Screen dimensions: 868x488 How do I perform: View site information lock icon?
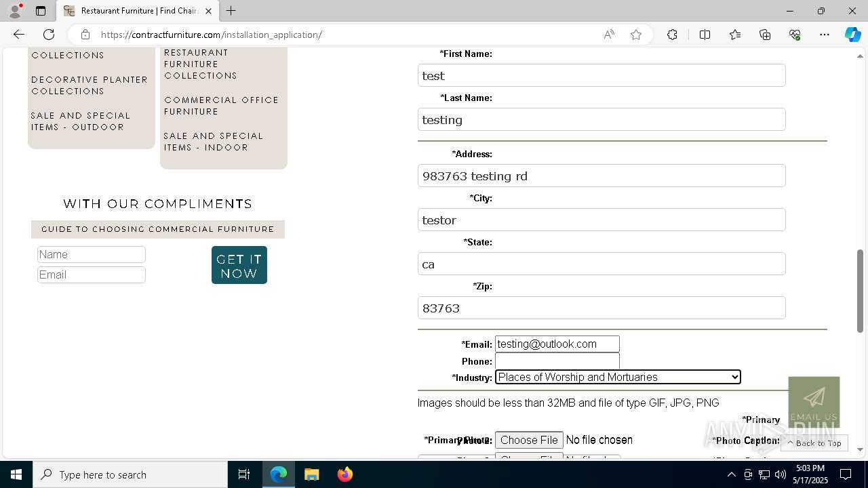coord(85,35)
